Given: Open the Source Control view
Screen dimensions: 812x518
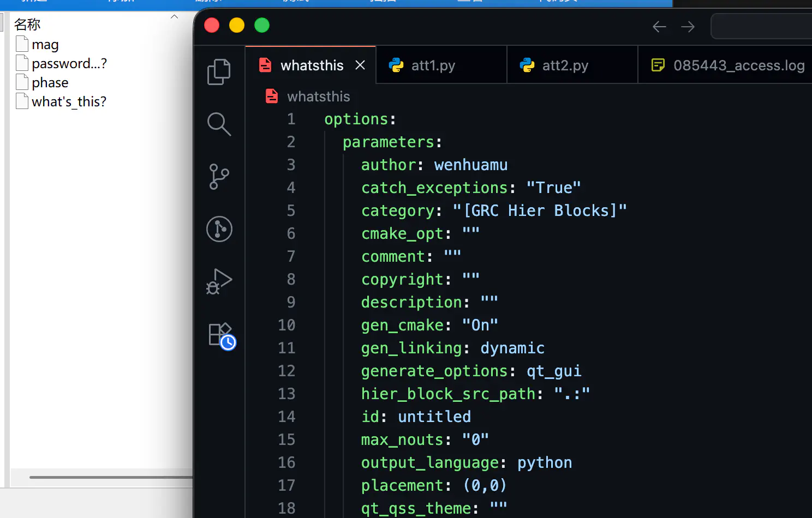Looking at the screenshot, I should pos(219,177).
